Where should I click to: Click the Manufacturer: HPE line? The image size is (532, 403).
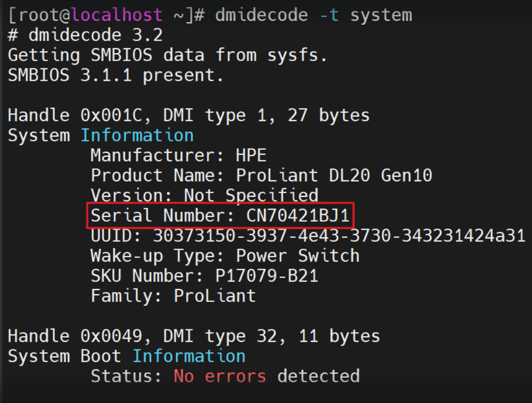179,155
